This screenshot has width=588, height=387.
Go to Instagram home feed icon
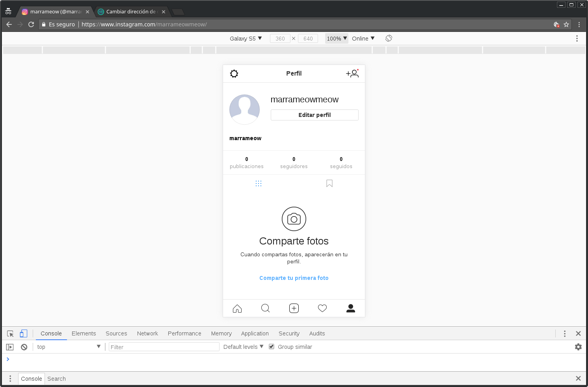(237, 308)
